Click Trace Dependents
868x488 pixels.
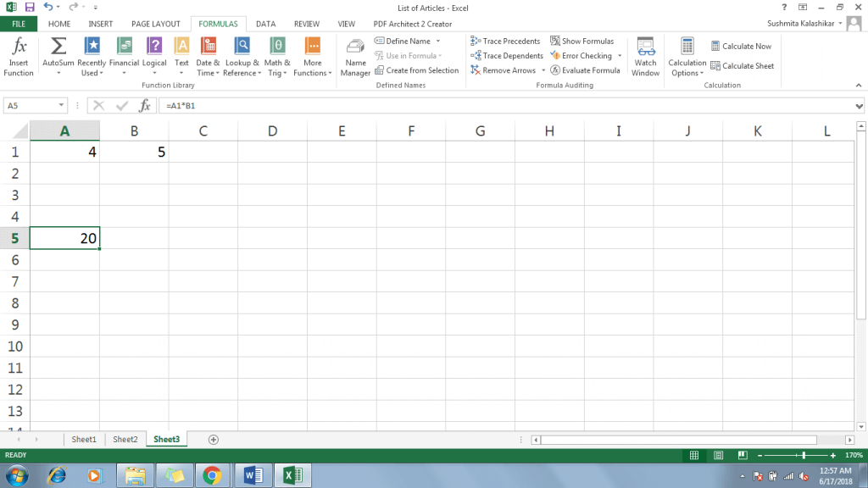506,55
